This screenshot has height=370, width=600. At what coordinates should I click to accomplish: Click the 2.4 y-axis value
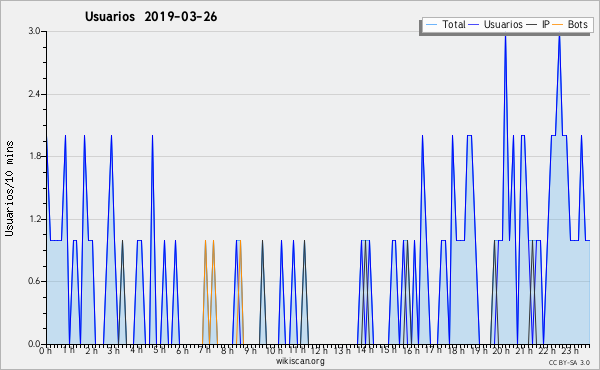click(x=34, y=94)
